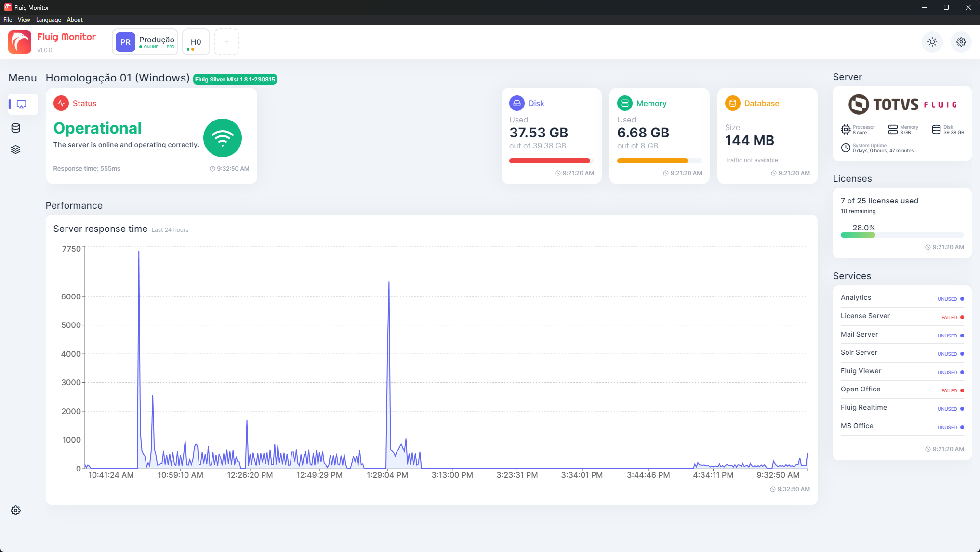
Task: Click the green Memory icon
Action: click(x=625, y=103)
